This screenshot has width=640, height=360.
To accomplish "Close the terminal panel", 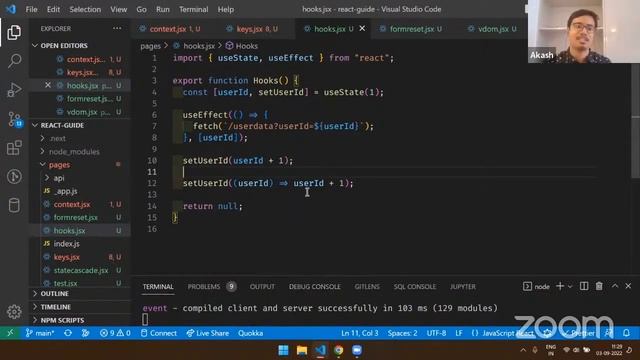I will tap(628, 286).
